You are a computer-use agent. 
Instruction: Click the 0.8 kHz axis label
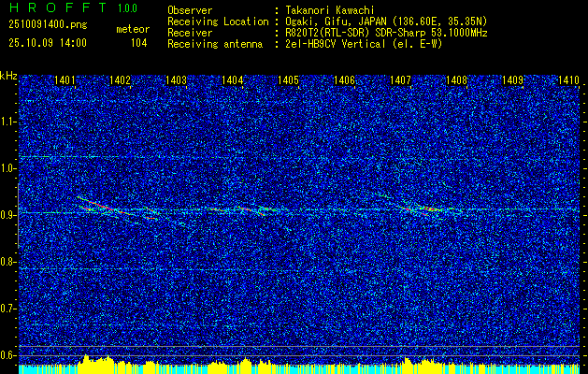(x=7, y=262)
